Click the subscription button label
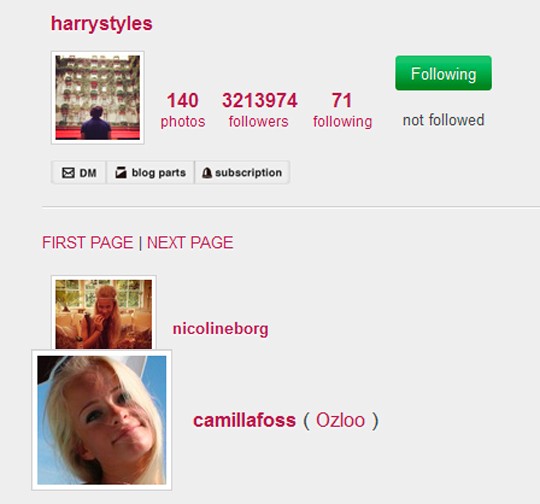Viewport: 540px width, 504px height. coord(249,173)
